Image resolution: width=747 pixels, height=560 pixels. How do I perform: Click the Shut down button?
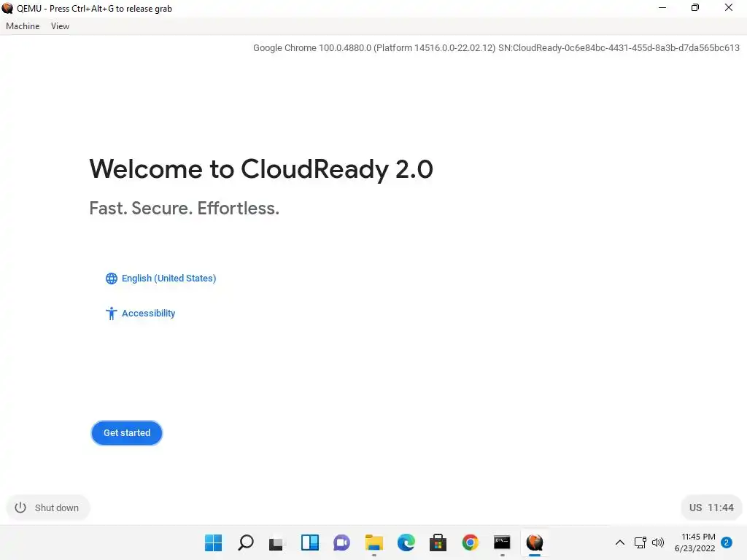pos(47,507)
